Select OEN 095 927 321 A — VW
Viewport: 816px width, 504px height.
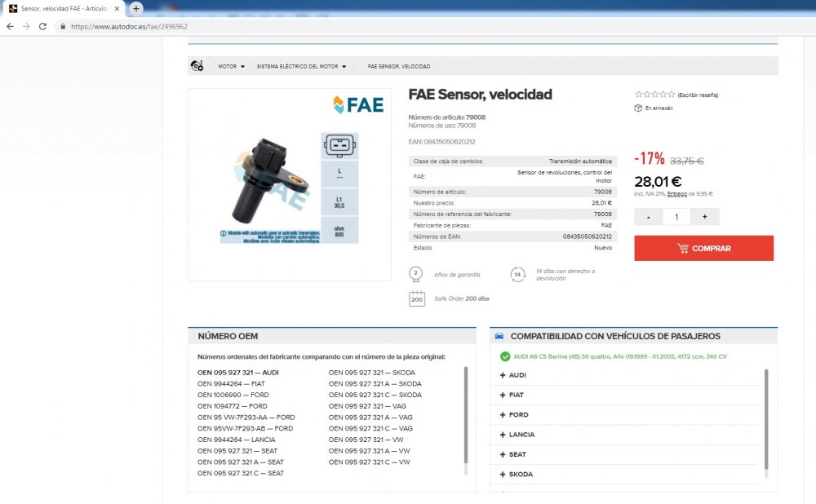pyautogui.click(x=369, y=451)
